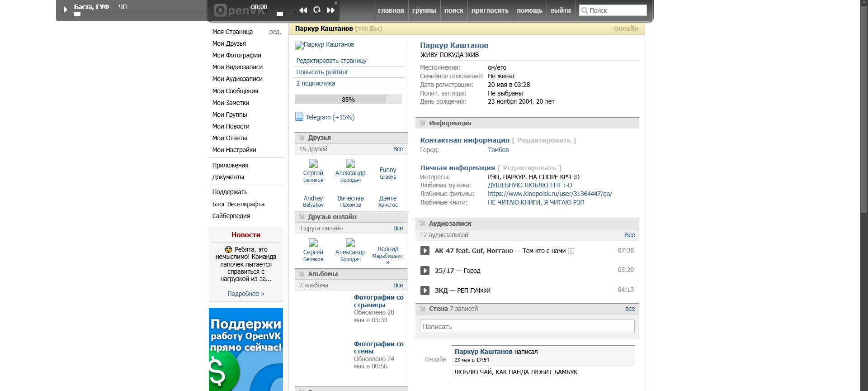The height and width of the screenshot is (391, 868).
Task: Click the Написать wall post field
Action: click(527, 326)
